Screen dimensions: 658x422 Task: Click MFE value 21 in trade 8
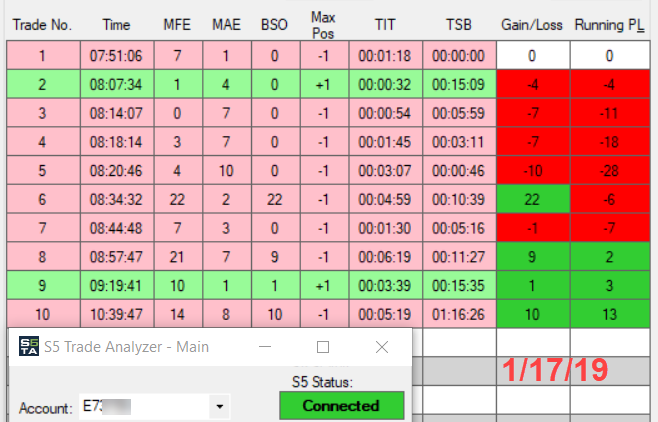pos(178,257)
